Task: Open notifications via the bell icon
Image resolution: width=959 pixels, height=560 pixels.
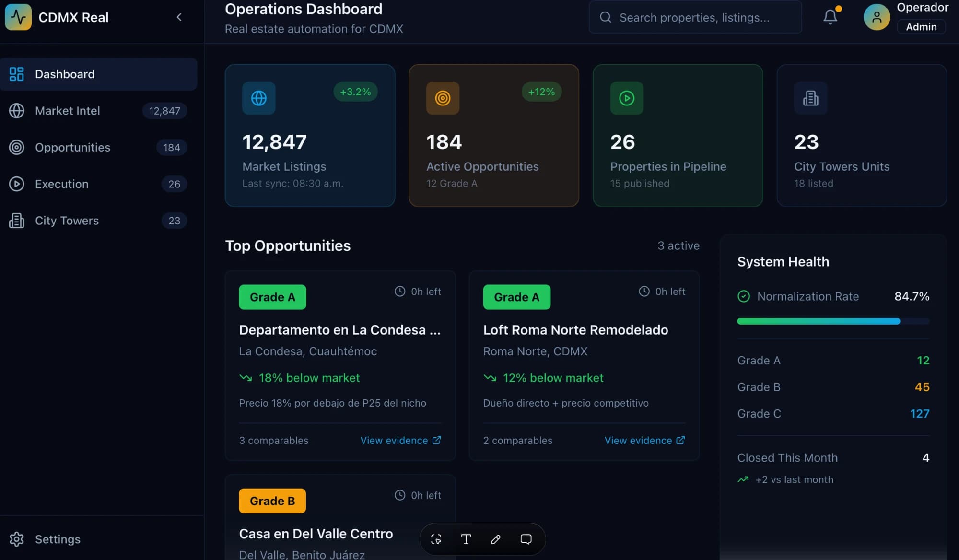Action: pyautogui.click(x=830, y=17)
